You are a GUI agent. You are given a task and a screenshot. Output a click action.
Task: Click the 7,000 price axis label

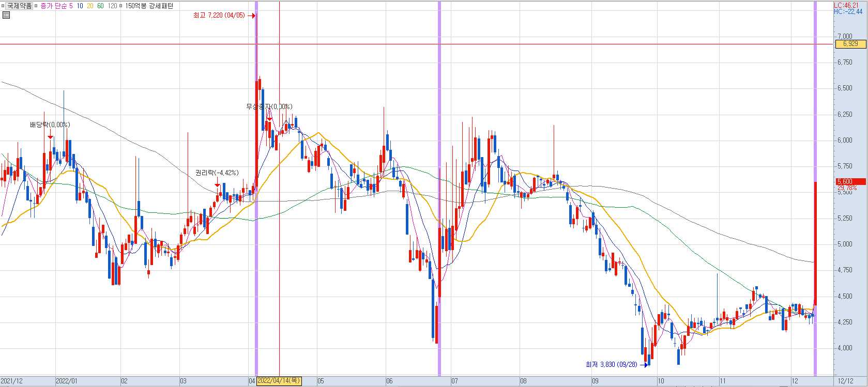[x=845, y=37]
